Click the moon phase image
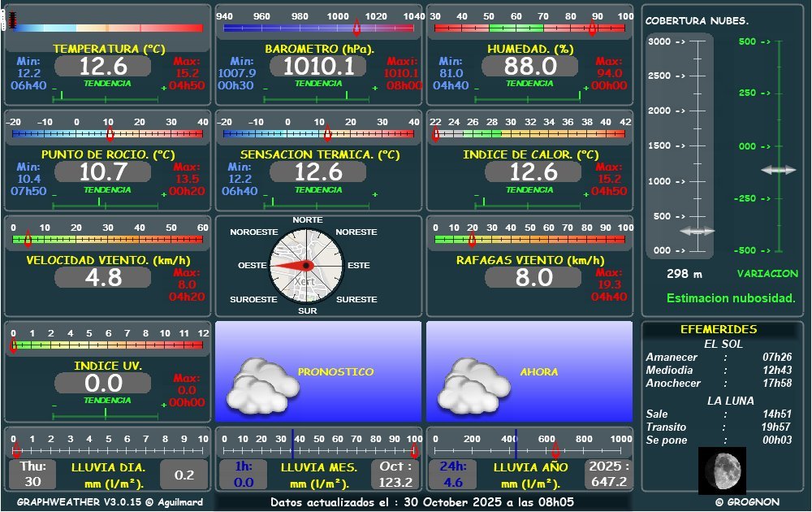This screenshot has height=512, width=812. point(722,471)
